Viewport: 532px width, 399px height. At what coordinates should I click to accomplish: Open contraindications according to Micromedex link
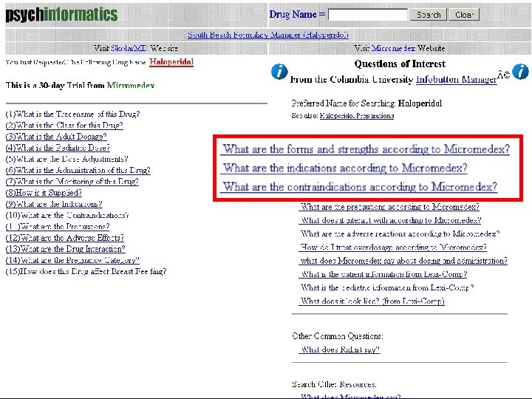358,187
